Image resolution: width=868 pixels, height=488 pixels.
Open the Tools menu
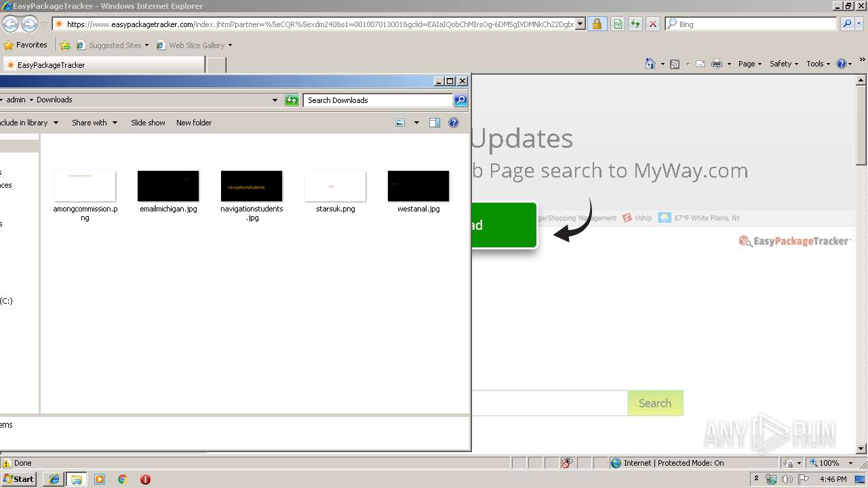pyautogui.click(x=818, y=64)
